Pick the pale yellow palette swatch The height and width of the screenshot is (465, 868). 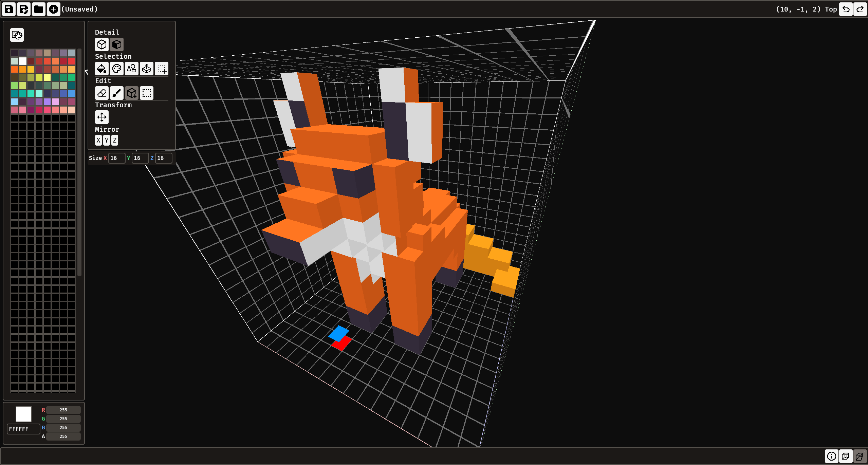click(47, 77)
